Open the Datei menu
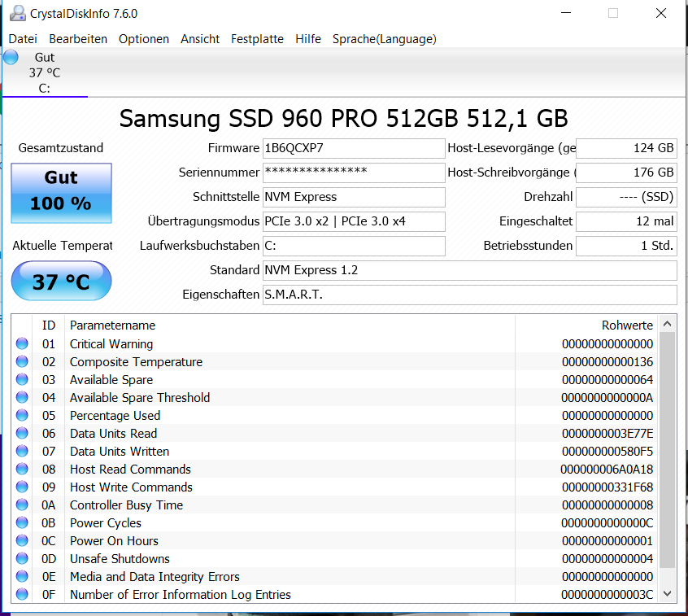 click(x=23, y=39)
